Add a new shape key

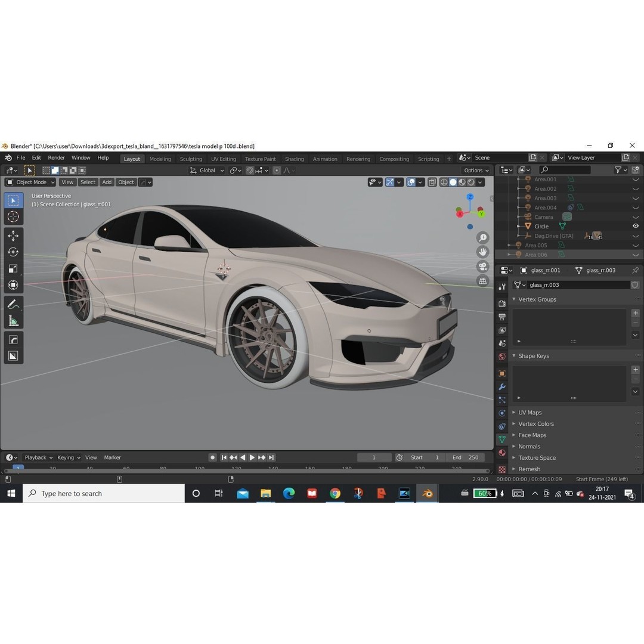click(636, 369)
